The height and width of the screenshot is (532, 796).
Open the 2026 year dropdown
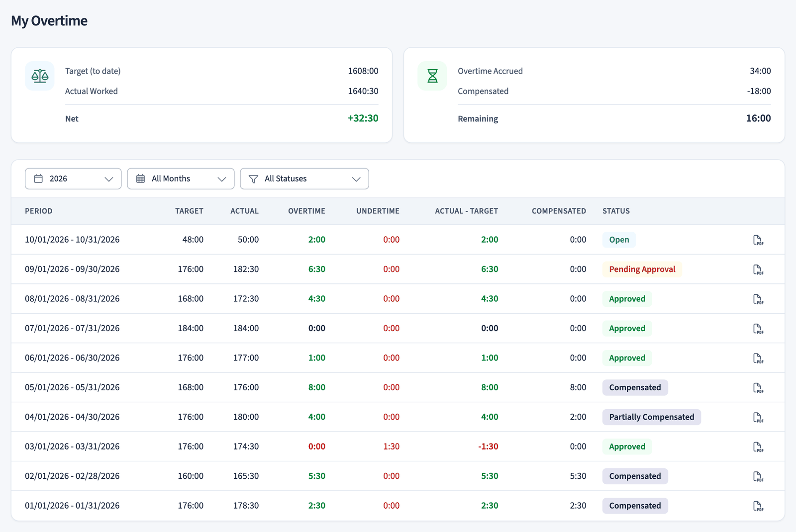(x=73, y=178)
